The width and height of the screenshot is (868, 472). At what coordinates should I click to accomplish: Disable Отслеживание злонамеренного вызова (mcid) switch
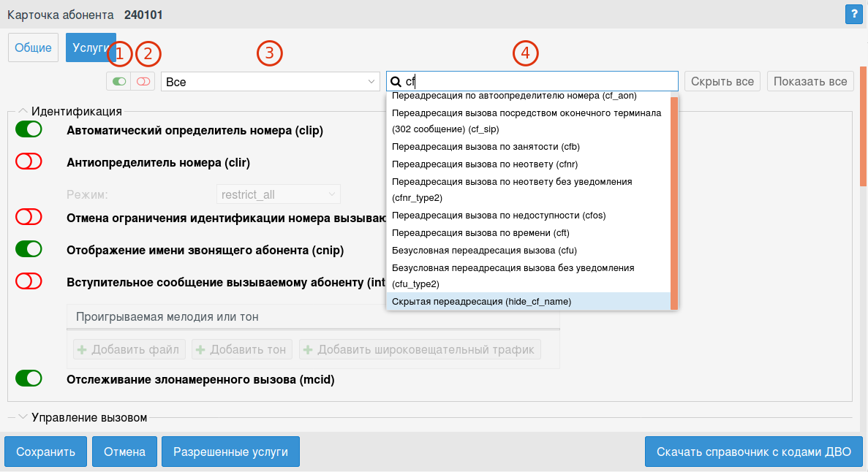pos(29,378)
